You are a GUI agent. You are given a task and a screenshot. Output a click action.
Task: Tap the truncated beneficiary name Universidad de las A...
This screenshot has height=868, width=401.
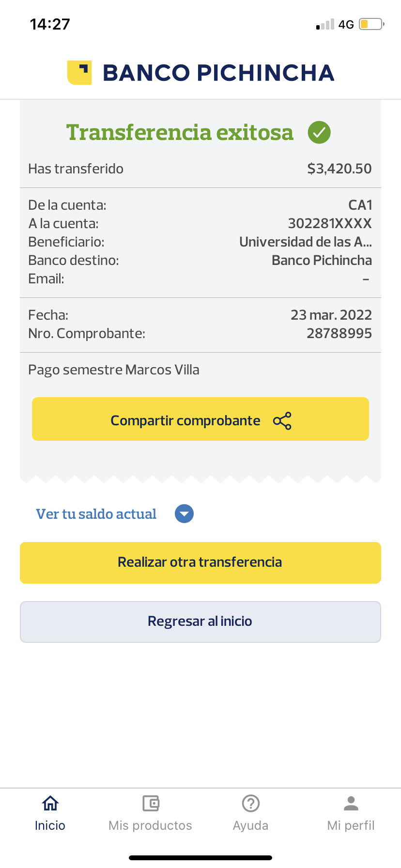coord(306,242)
